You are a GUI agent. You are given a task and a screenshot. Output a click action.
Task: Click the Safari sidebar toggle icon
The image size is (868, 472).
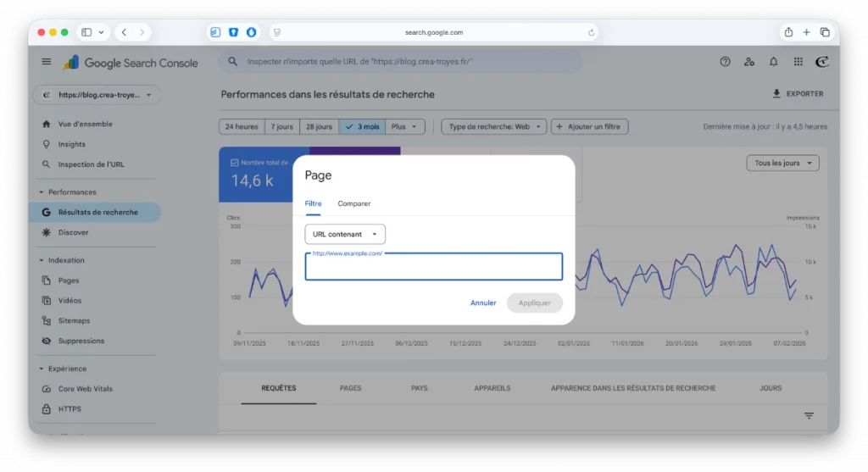86,32
